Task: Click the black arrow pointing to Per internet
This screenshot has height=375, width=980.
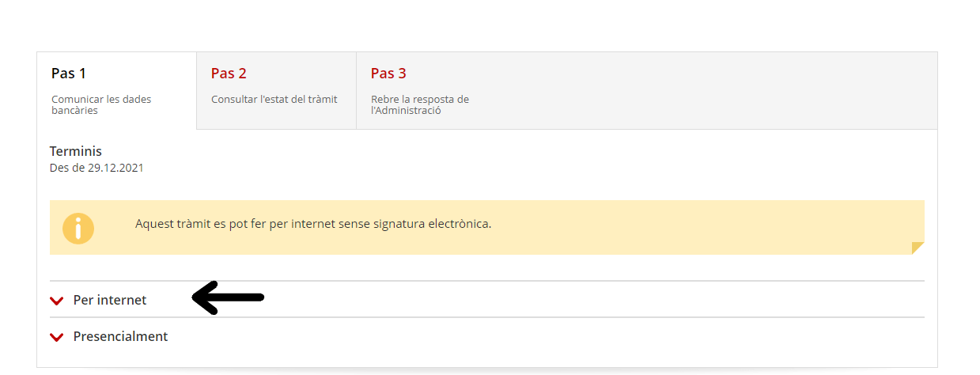Action: click(228, 297)
